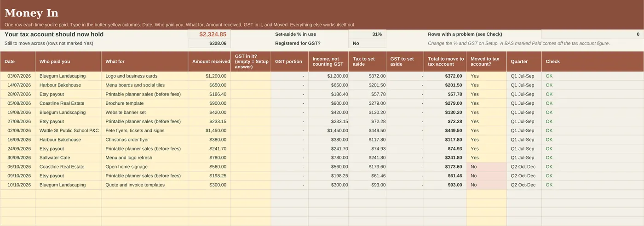This screenshot has height=226, width=644.
Task: Click the 'Who paid you' column header
Action: pos(68,62)
